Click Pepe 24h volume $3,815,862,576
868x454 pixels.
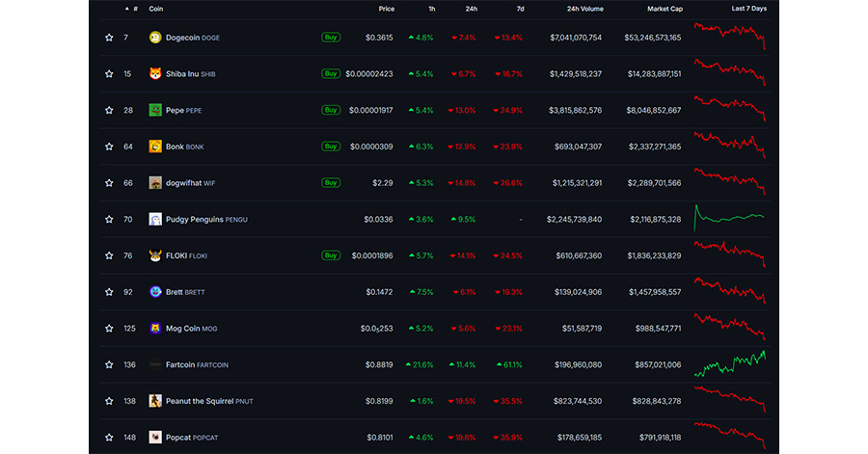point(575,111)
